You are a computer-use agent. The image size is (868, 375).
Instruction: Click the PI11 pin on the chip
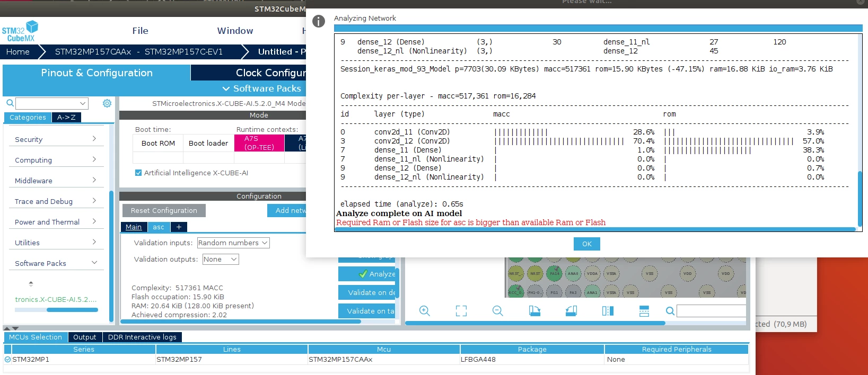(554, 292)
